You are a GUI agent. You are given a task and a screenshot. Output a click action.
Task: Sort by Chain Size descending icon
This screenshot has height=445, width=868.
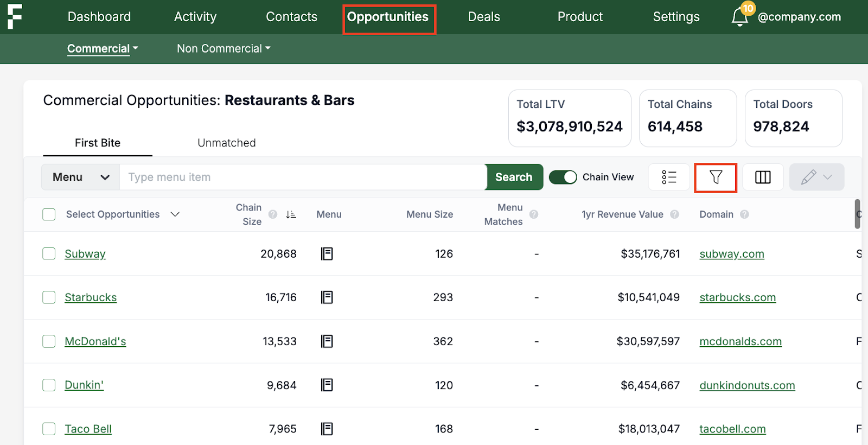291,214
